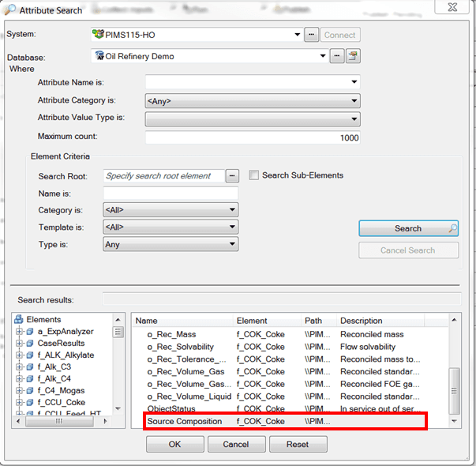Select the Source Composition result row
476x466 pixels.
285,421
